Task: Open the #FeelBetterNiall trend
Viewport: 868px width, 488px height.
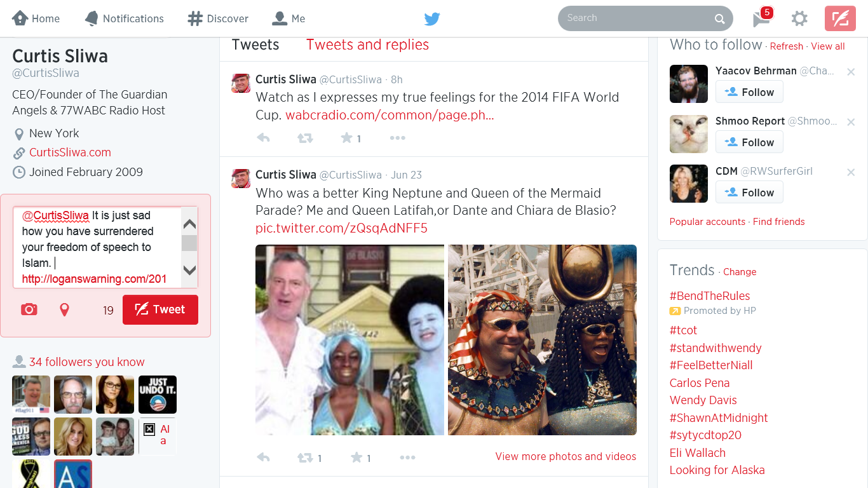Action: [711, 365]
